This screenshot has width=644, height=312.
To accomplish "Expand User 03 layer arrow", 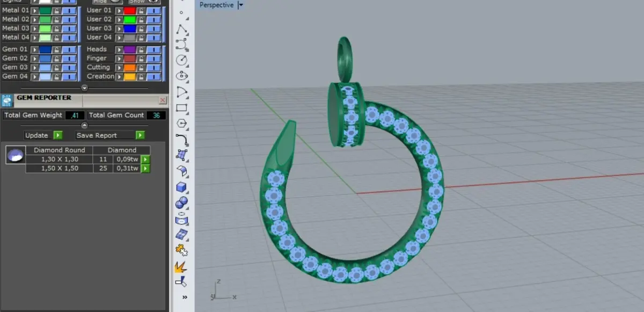I will click(119, 28).
